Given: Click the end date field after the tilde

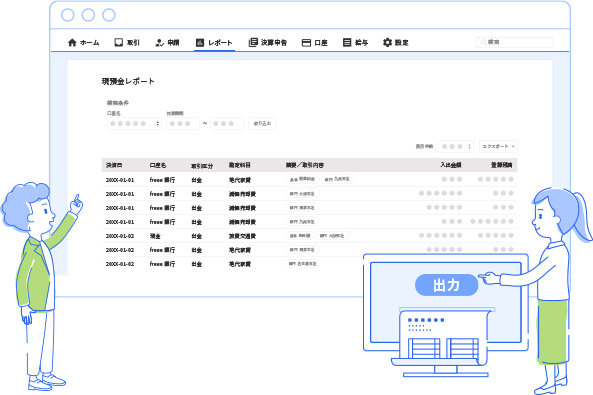Looking at the screenshot, I should click(227, 123).
